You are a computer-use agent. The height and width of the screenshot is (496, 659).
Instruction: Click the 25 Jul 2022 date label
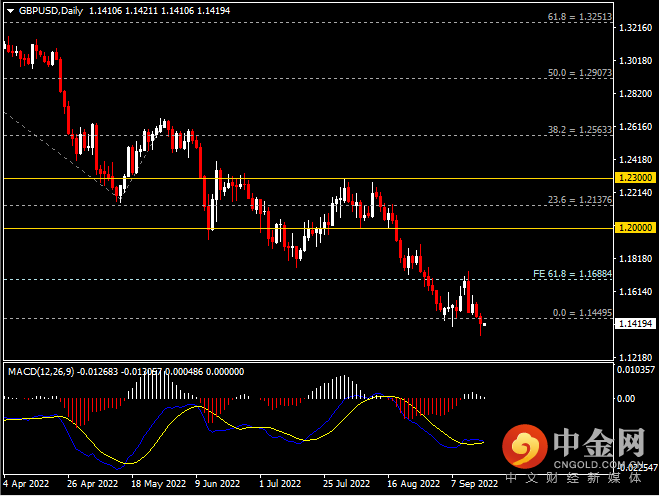coord(346,484)
